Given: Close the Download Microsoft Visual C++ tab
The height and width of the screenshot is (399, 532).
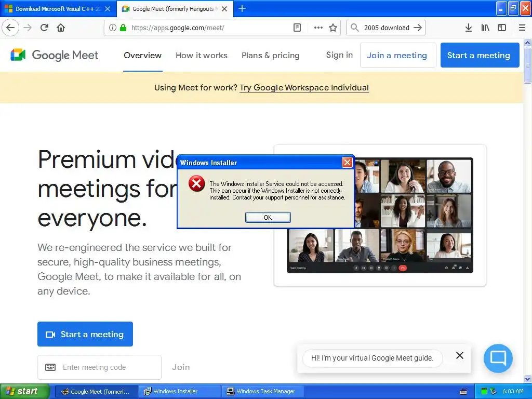Looking at the screenshot, I should click(x=108, y=9).
